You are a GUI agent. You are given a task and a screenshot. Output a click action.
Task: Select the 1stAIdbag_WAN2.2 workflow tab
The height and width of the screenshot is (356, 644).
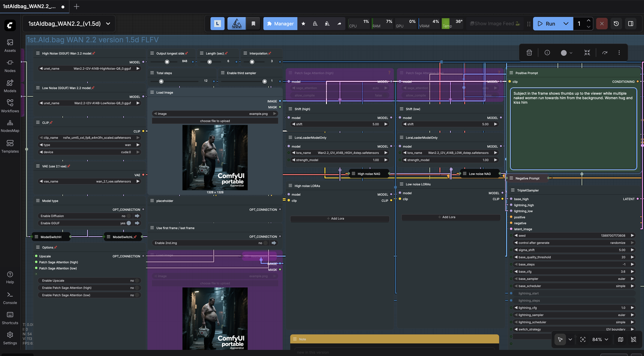pyautogui.click(x=29, y=6)
